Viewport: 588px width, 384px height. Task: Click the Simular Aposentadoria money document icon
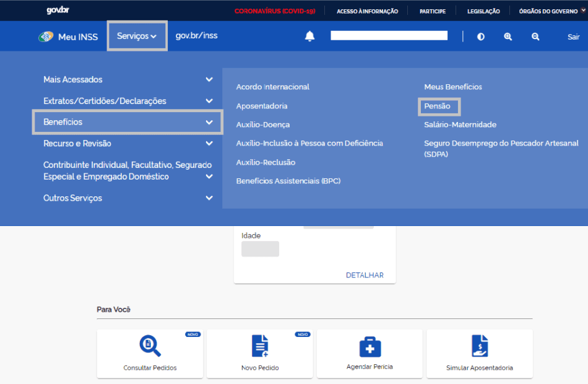(x=480, y=346)
